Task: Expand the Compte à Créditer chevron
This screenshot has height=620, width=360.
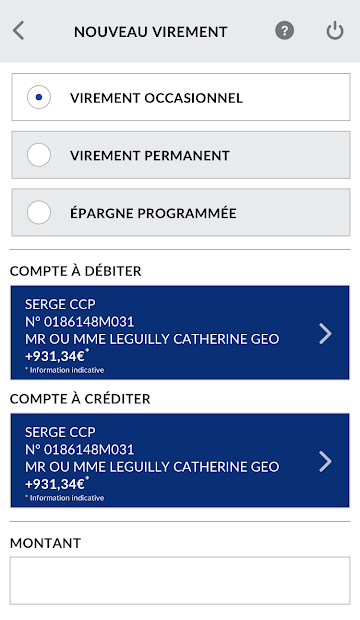Action: [x=325, y=461]
